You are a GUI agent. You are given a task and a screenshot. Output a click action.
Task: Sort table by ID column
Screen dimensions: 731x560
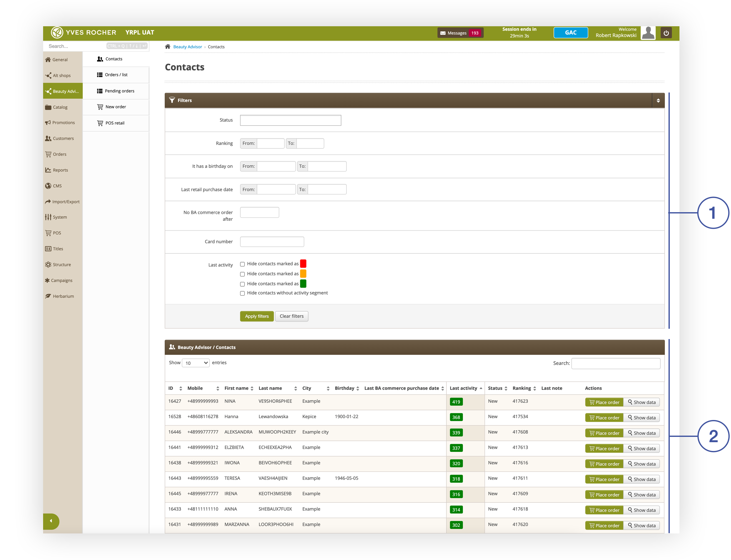[175, 388]
